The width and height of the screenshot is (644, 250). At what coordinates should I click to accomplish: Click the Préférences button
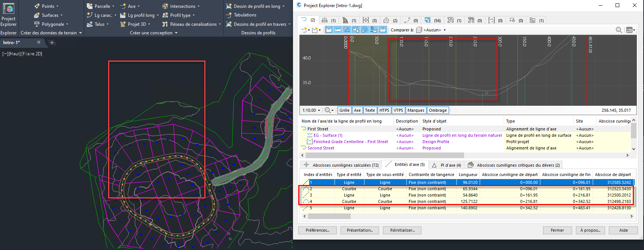(x=317, y=230)
